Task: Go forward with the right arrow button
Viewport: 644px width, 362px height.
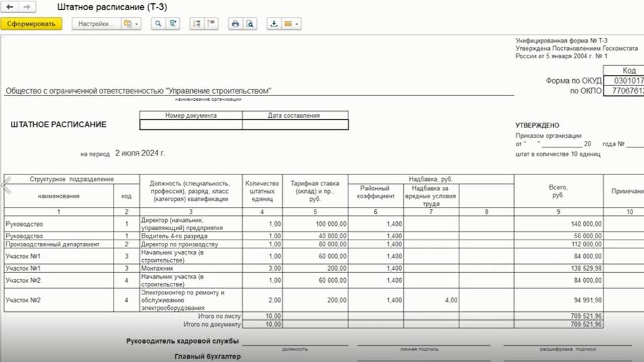Action: [27, 7]
